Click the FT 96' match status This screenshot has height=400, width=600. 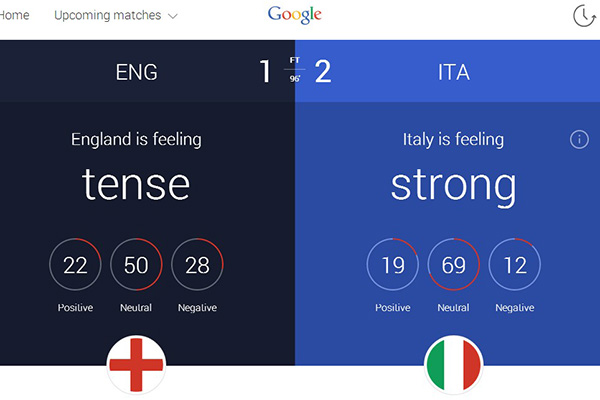click(x=295, y=70)
